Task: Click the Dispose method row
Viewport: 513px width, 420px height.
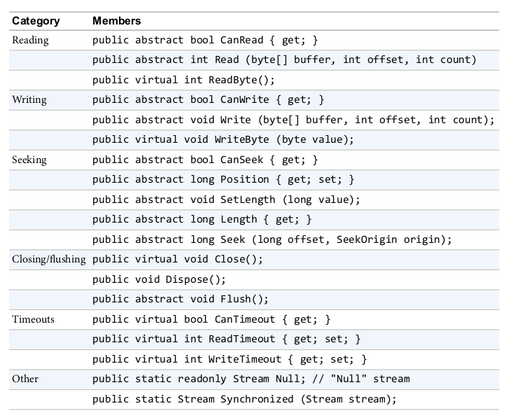Action: pyautogui.click(x=160, y=279)
